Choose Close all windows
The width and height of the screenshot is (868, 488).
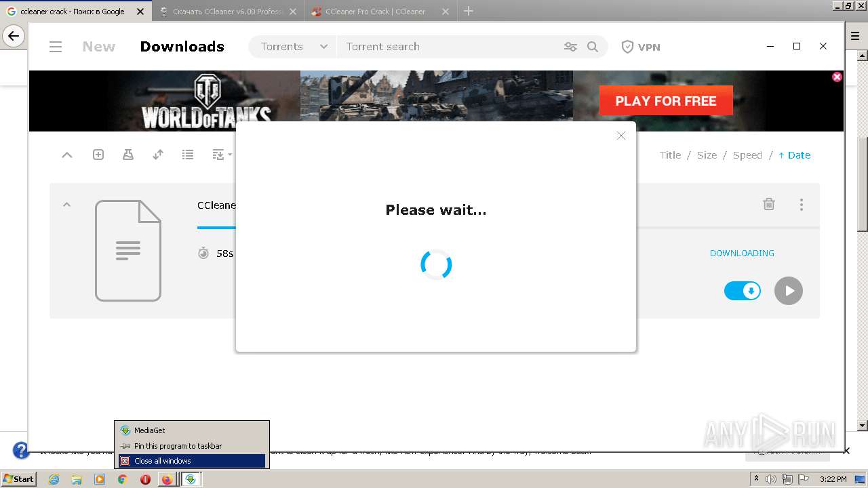coord(192,461)
